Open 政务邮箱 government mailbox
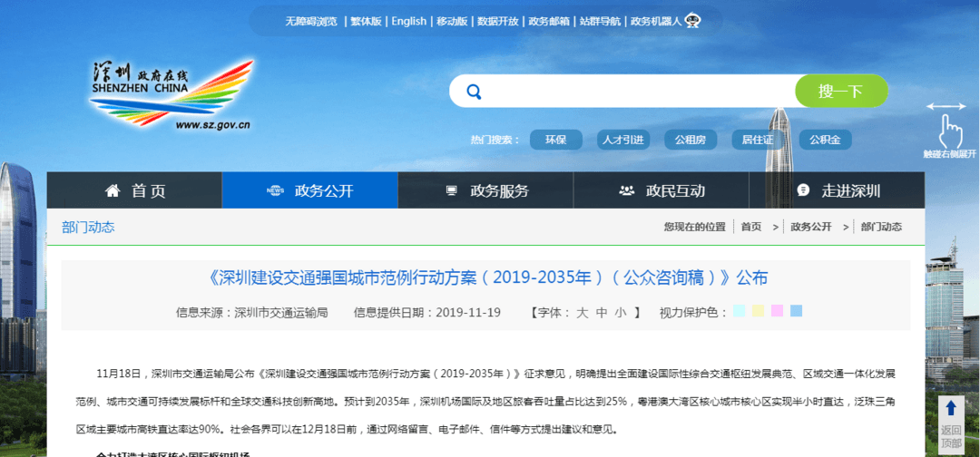The height and width of the screenshot is (457, 980). click(549, 21)
